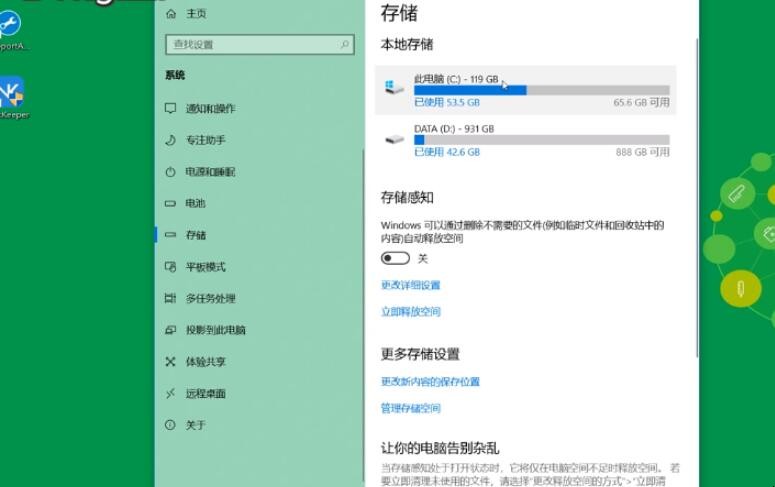The width and height of the screenshot is (775, 487).
Task: Open Power & sleep settings icon
Action: [x=171, y=172]
